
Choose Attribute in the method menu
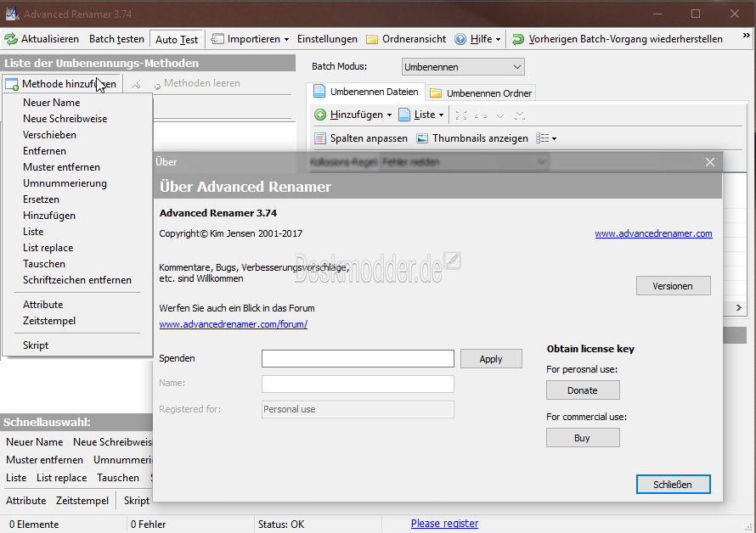pos(43,305)
